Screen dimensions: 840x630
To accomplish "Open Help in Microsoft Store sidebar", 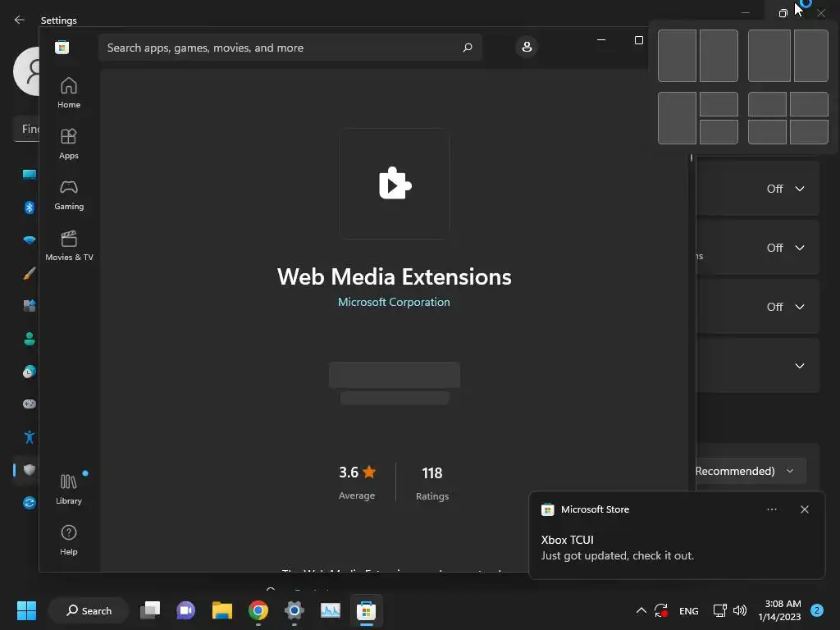I will 69,540.
